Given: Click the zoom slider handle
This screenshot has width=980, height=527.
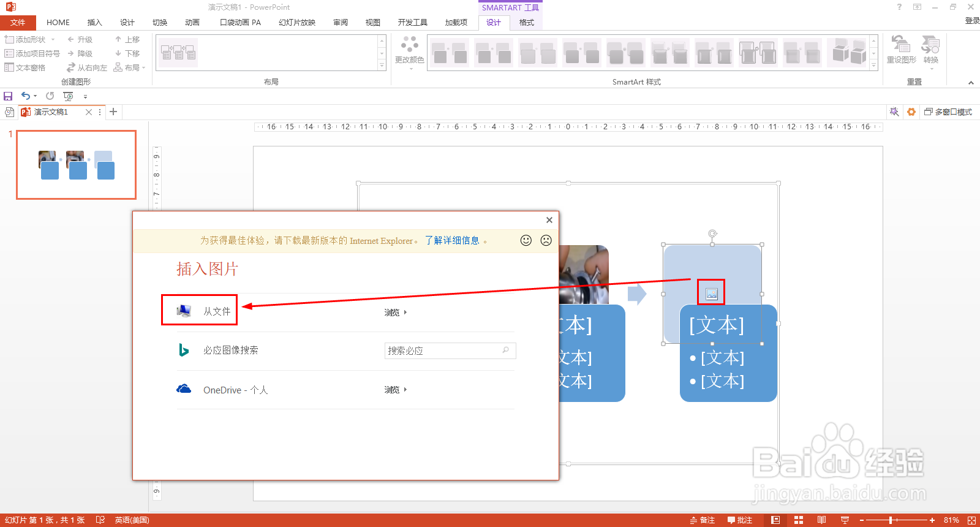Looking at the screenshot, I should (891, 520).
